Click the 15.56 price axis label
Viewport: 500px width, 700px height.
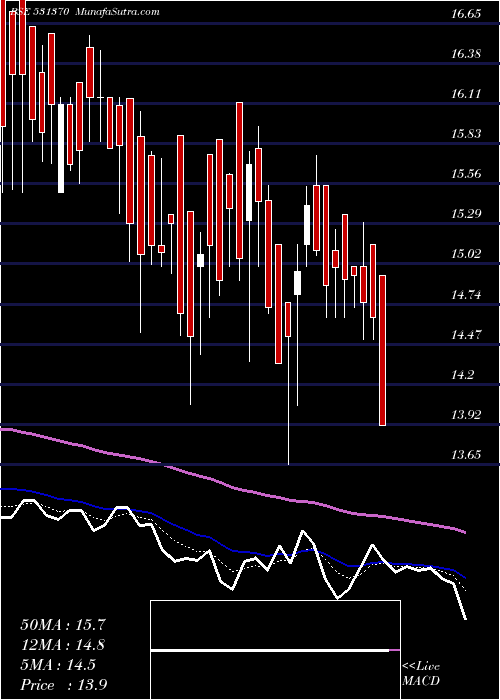coord(466,174)
